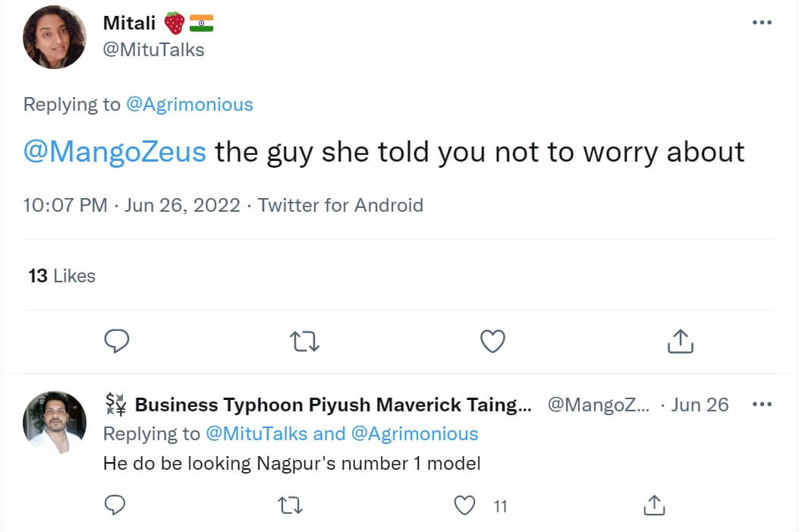Viewport: 799px width, 532px height.
Task: Open more options on Piyush's reply
Action: (x=761, y=405)
